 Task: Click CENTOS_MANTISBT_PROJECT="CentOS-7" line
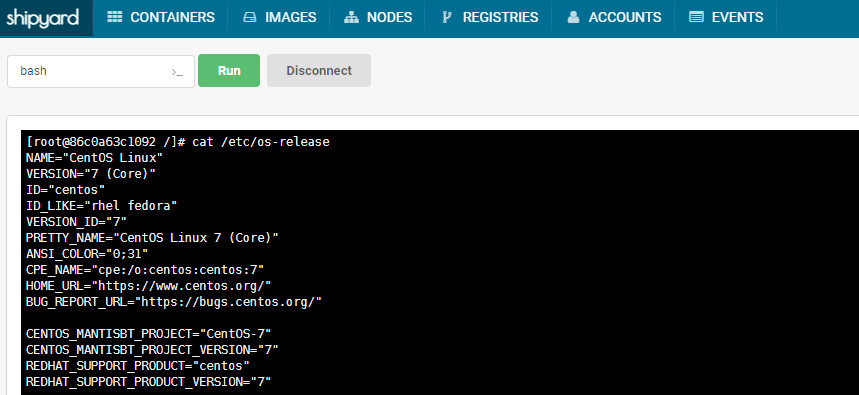pos(148,334)
